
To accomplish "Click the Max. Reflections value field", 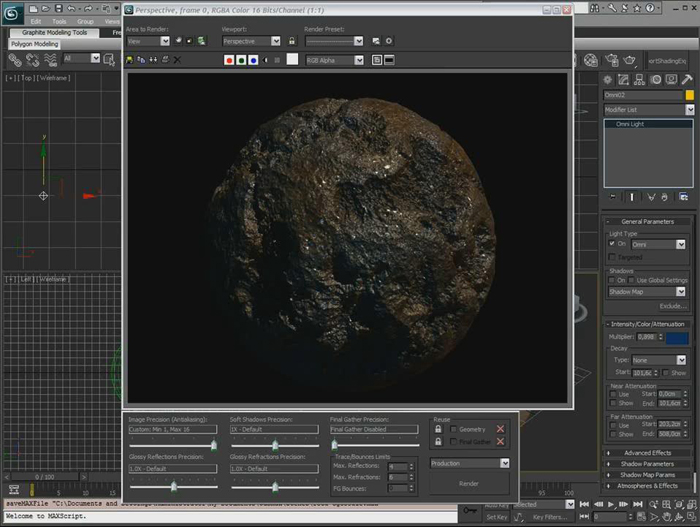I will point(397,467).
